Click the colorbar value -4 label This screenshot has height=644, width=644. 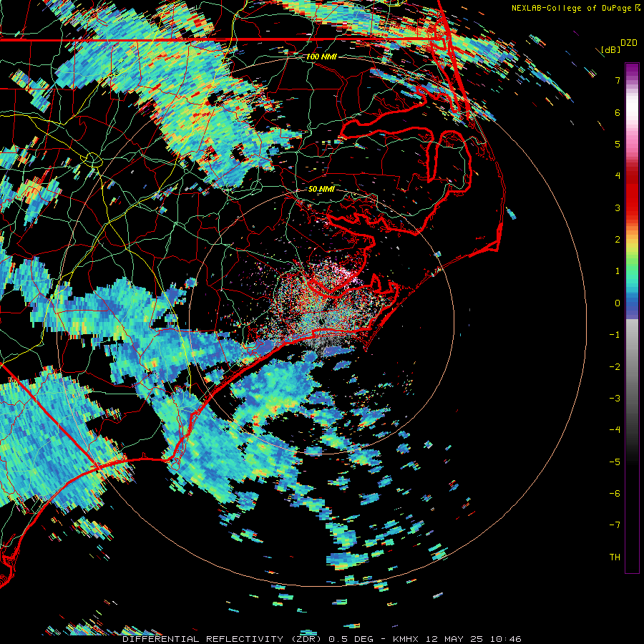tap(615, 429)
